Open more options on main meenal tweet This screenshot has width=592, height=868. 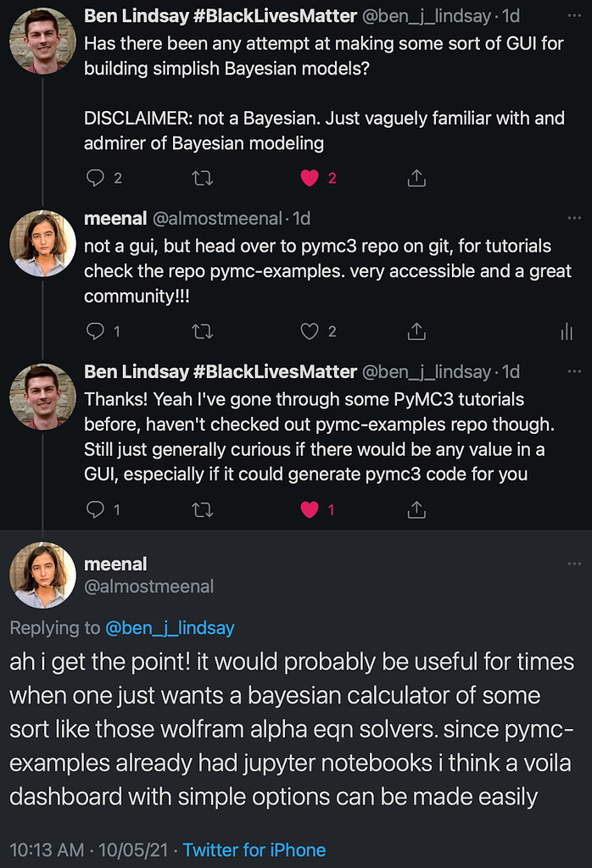[574, 565]
